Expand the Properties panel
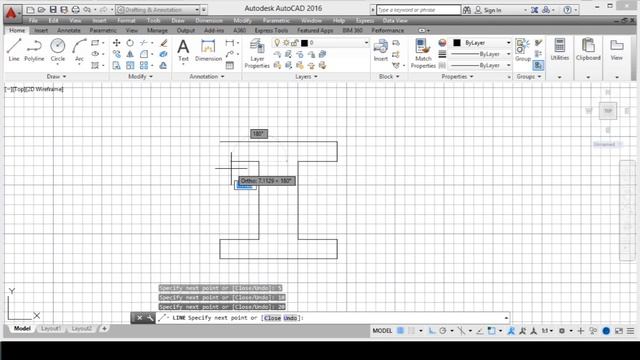Screen dimensions: 640x360 click(458, 76)
